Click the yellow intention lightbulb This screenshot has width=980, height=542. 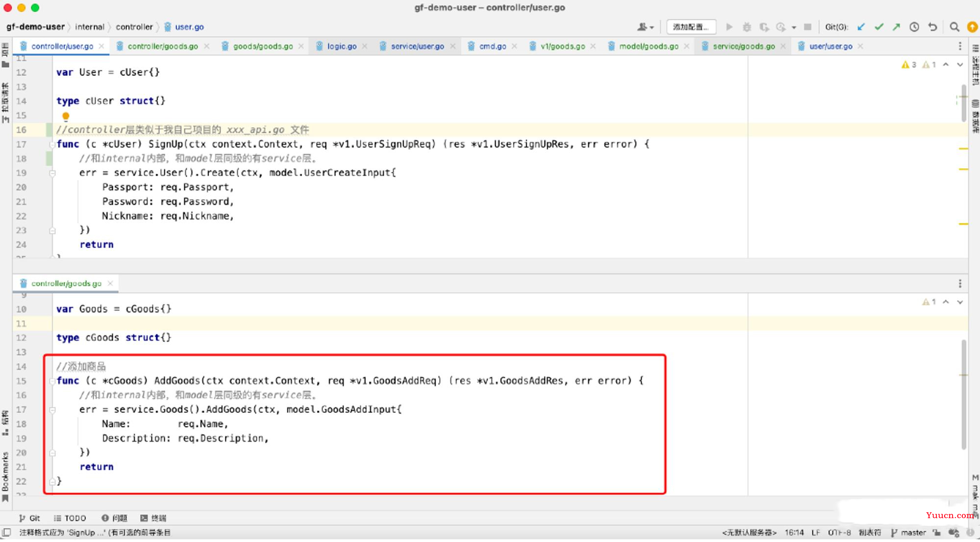[x=66, y=116]
